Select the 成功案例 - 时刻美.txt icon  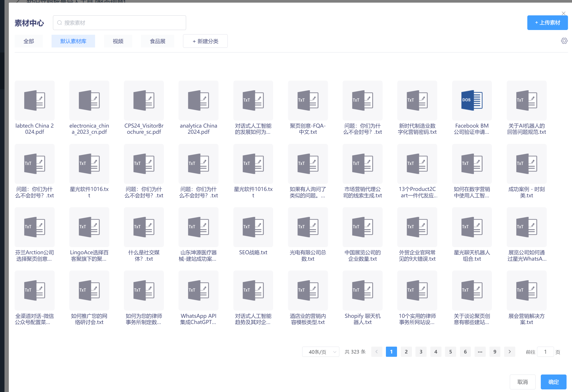[x=526, y=164]
